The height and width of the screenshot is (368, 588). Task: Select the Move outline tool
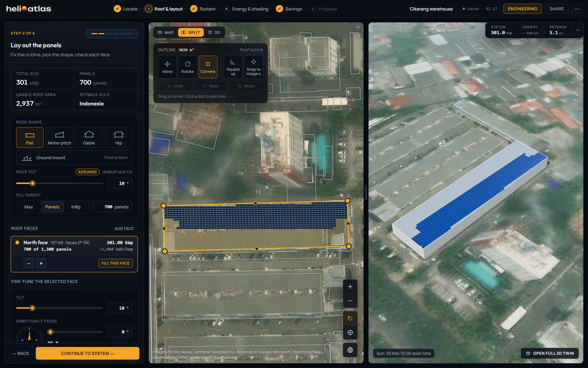tap(167, 67)
